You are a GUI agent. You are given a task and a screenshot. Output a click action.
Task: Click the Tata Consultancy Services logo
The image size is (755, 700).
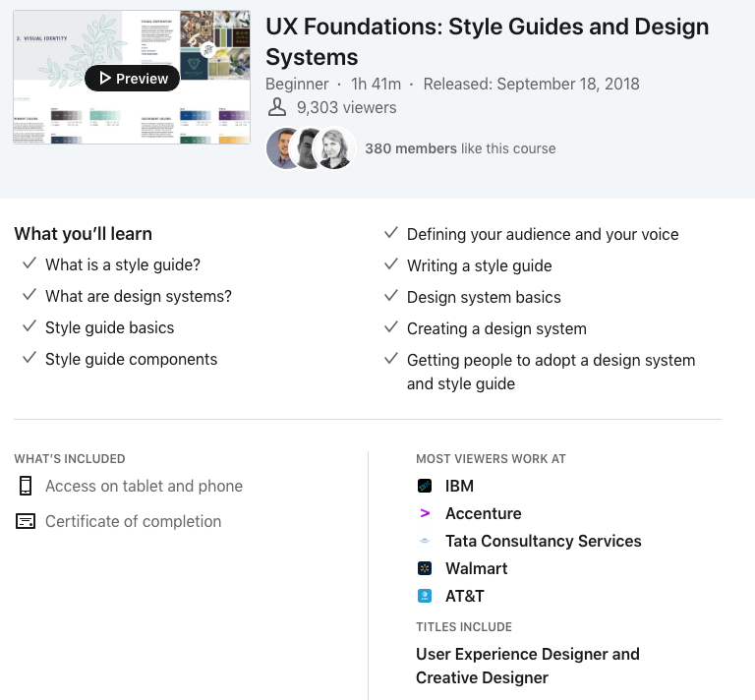click(x=425, y=541)
